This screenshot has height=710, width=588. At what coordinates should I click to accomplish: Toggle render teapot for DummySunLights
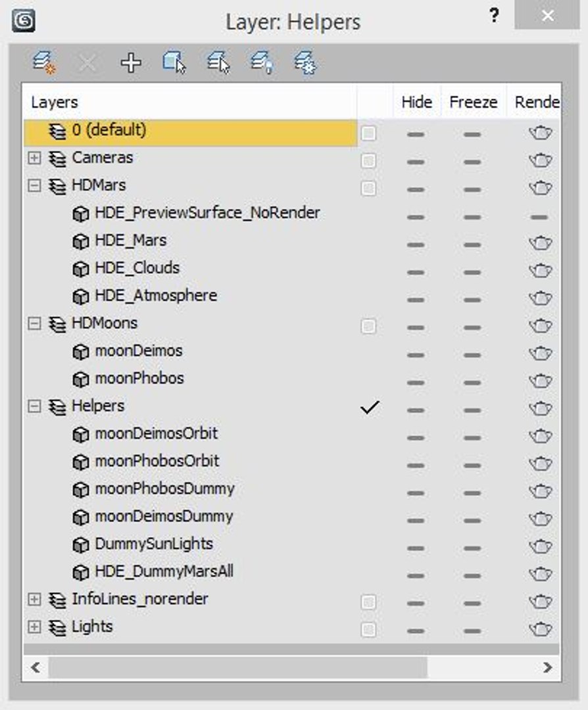[x=541, y=546]
